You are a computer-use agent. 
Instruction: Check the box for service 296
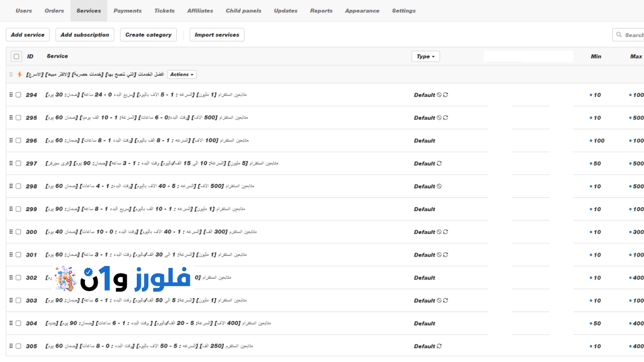(19, 141)
